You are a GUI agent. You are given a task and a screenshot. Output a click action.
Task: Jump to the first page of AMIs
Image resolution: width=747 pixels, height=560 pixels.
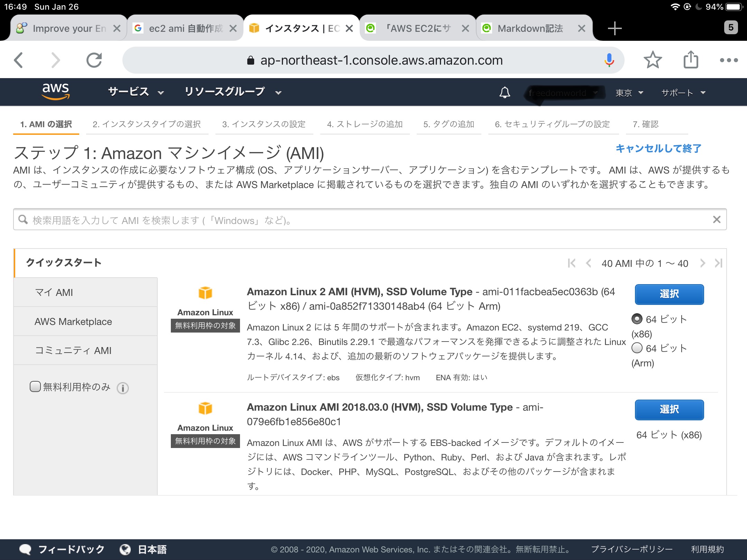[571, 263]
